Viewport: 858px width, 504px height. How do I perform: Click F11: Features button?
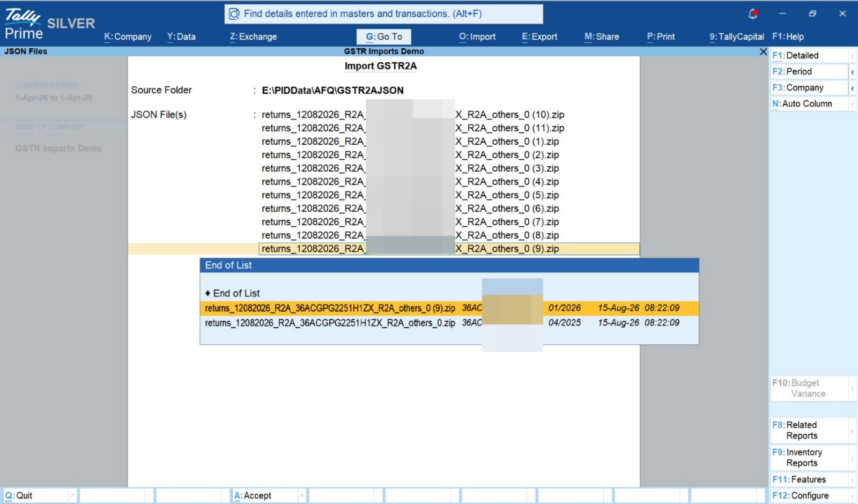[x=810, y=479]
